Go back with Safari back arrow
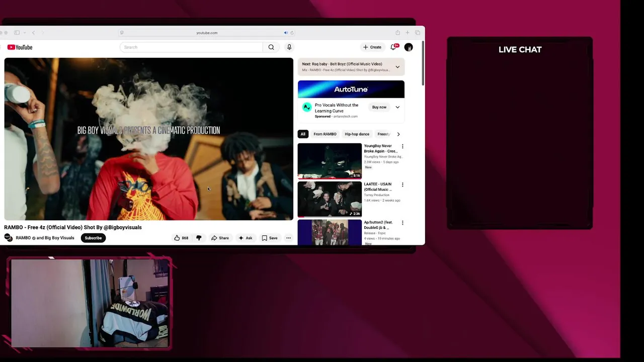Image resolution: width=644 pixels, height=362 pixels. tap(34, 33)
